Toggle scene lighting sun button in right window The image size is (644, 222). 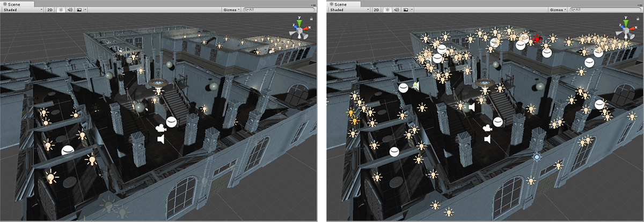click(x=387, y=10)
